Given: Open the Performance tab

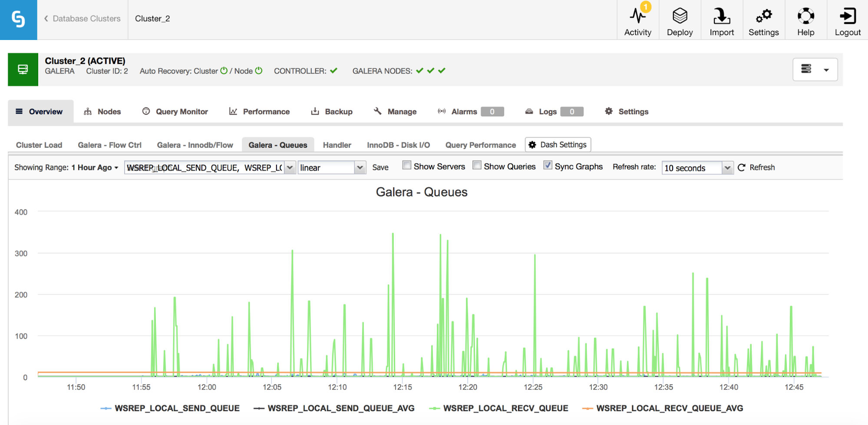Looking at the screenshot, I should (x=259, y=112).
